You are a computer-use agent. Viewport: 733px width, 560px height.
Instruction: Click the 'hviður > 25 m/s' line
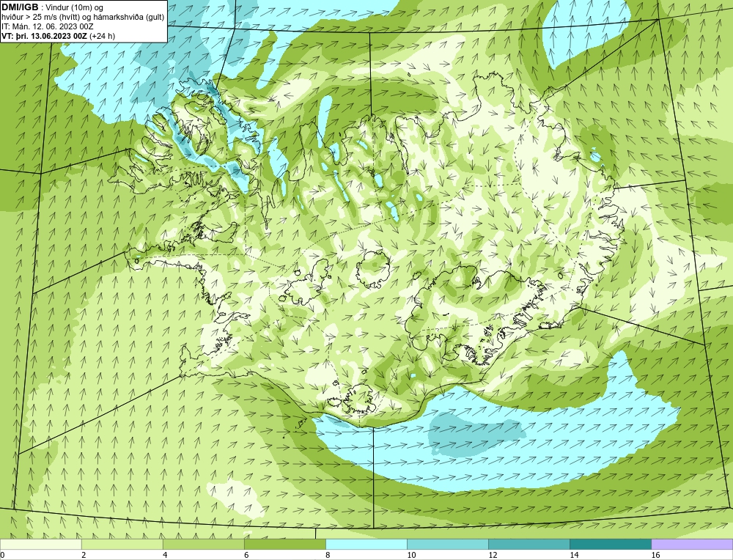pos(83,17)
